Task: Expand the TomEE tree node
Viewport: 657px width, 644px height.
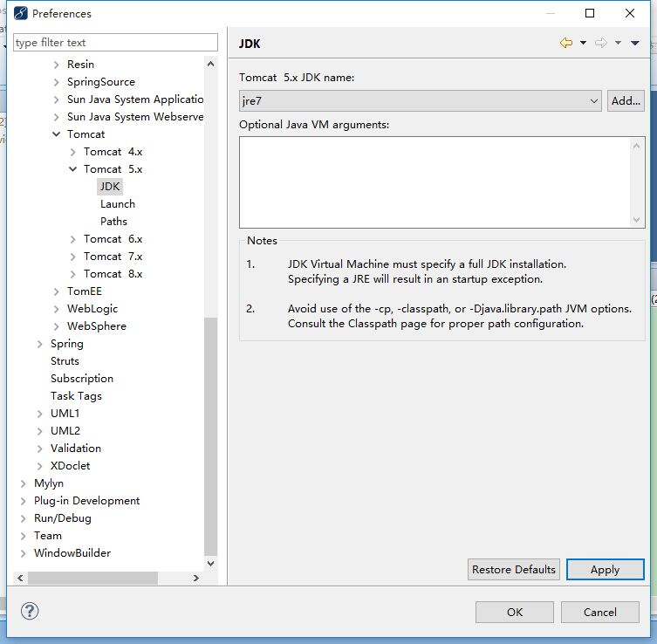Action: click(56, 291)
